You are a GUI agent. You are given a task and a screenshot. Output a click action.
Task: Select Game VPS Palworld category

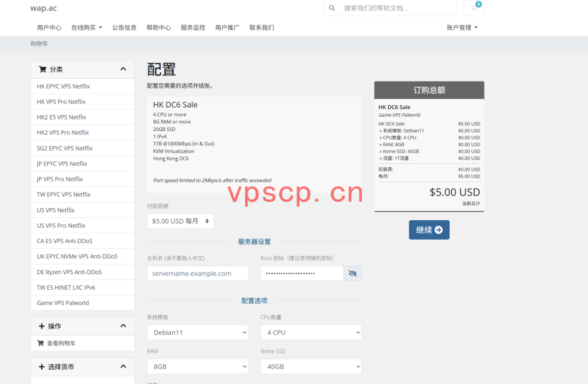83,303
